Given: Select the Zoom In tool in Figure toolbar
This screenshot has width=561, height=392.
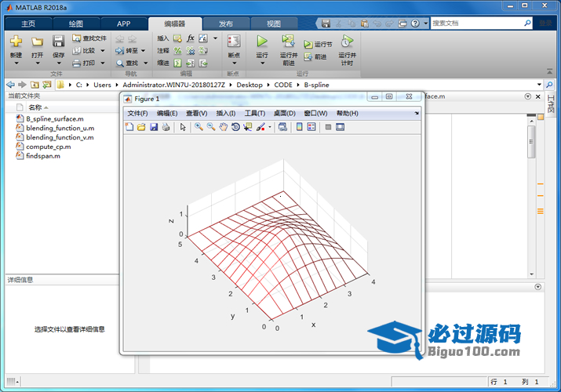Looking at the screenshot, I should 199,127.
